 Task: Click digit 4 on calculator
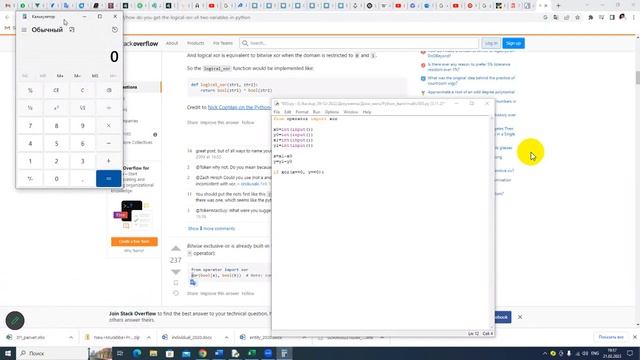(x=30, y=143)
